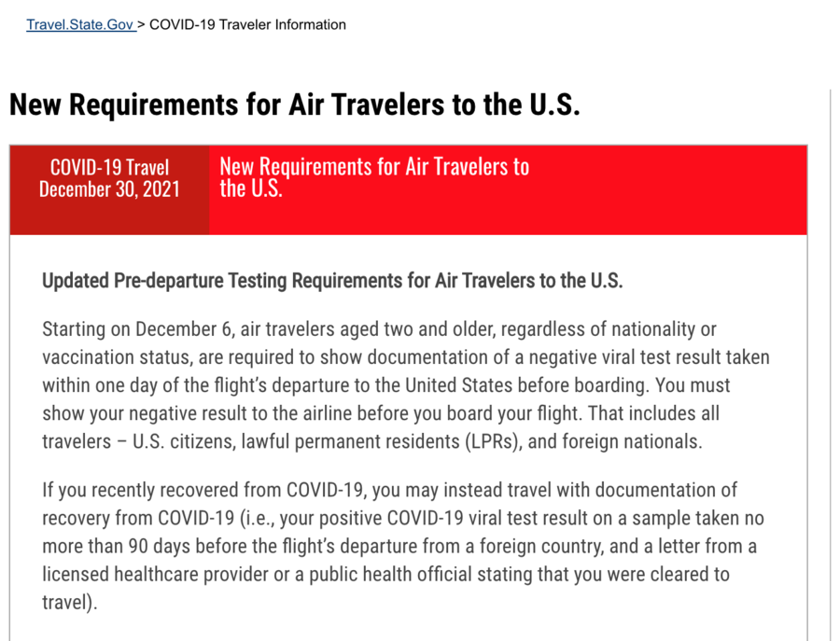The width and height of the screenshot is (840, 641).
Task: Click the word travel) ending the last paragraph
Action: 70,602
